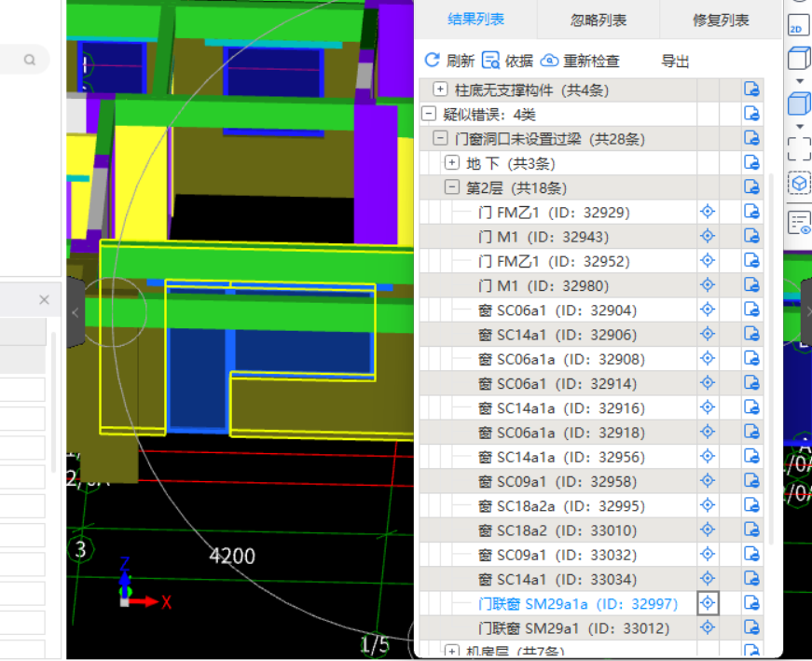Click the search magnifier in left panel
Image resolution: width=812 pixels, height=661 pixels.
pyautogui.click(x=30, y=60)
